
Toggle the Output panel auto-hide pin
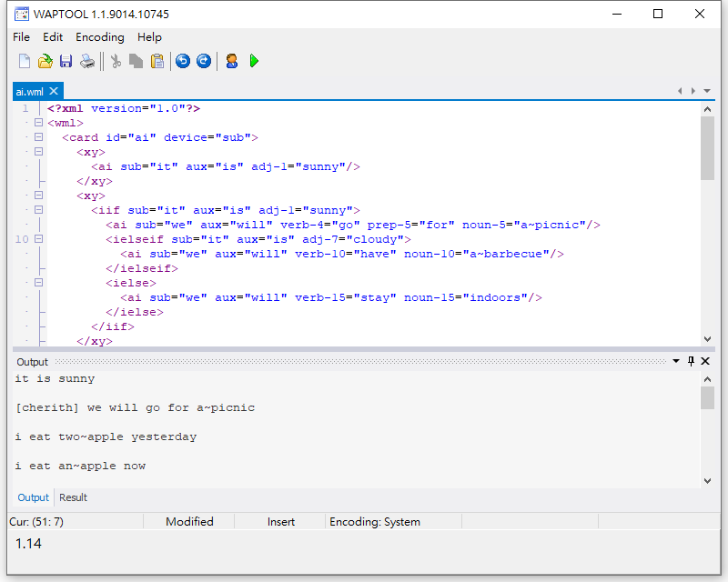(x=691, y=361)
